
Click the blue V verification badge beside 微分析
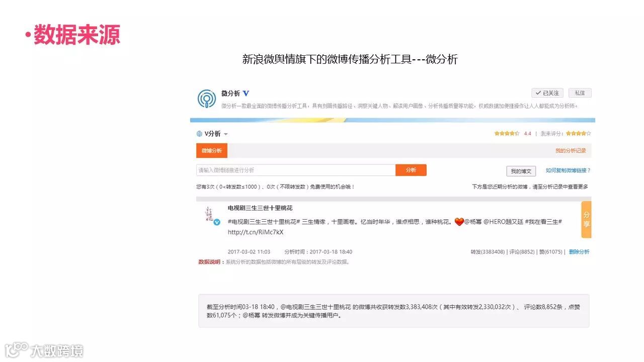(246, 94)
